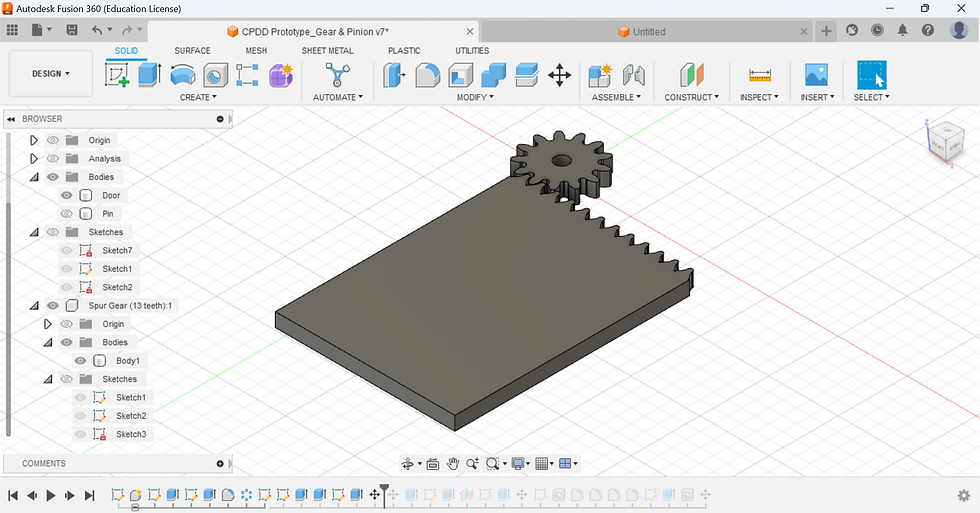
Task: Open the Measure tool
Action: coord(759,76)
